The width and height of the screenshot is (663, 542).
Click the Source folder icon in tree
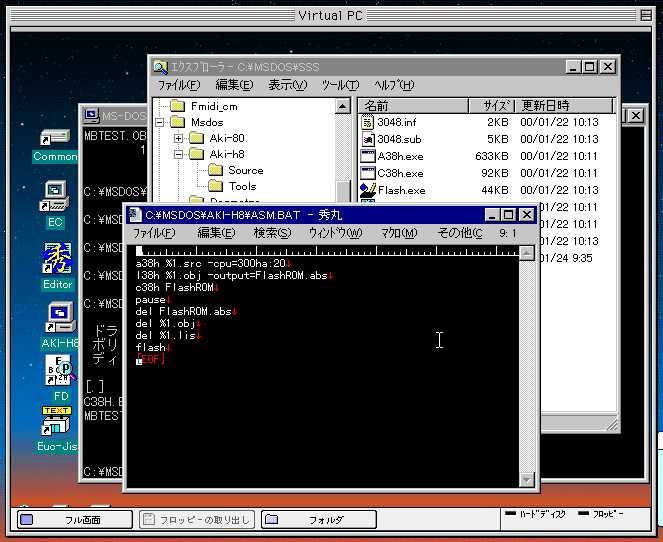pos(216,170)
